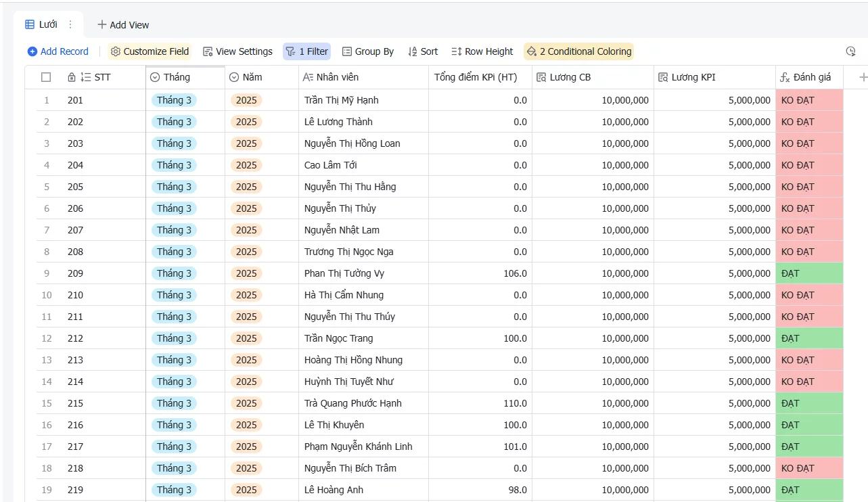Select Nguyễn Thị Bích Trâm cell
This screenshot has width=868, height=502.
coord(363,468)
